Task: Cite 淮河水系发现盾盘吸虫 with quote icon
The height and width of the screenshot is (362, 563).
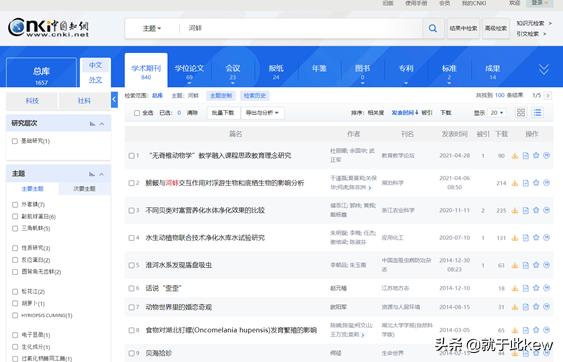Action: coord(546,265)
